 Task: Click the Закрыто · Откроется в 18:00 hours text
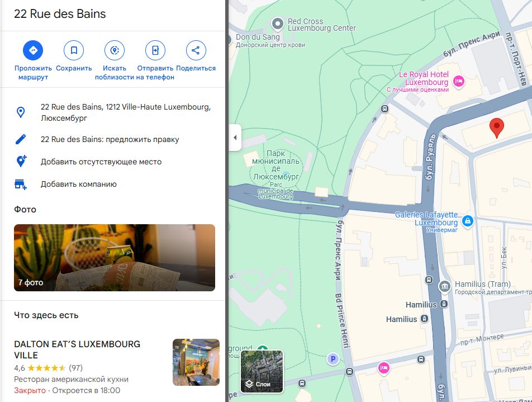tap(67, 390)
